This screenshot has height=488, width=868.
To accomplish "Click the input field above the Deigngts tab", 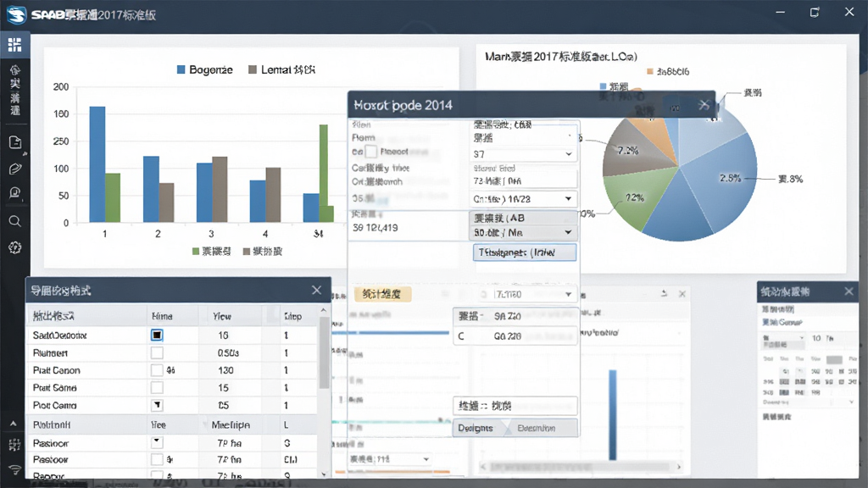I will tap(515, 406).
